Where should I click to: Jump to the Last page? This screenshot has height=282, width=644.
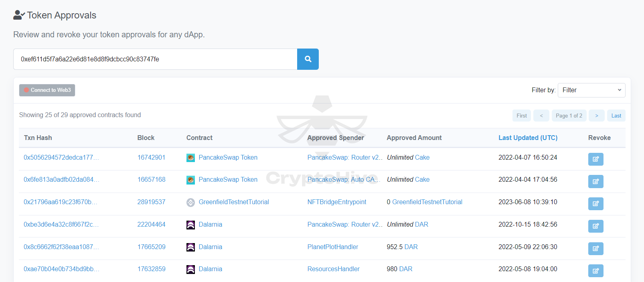click(616, 116)
